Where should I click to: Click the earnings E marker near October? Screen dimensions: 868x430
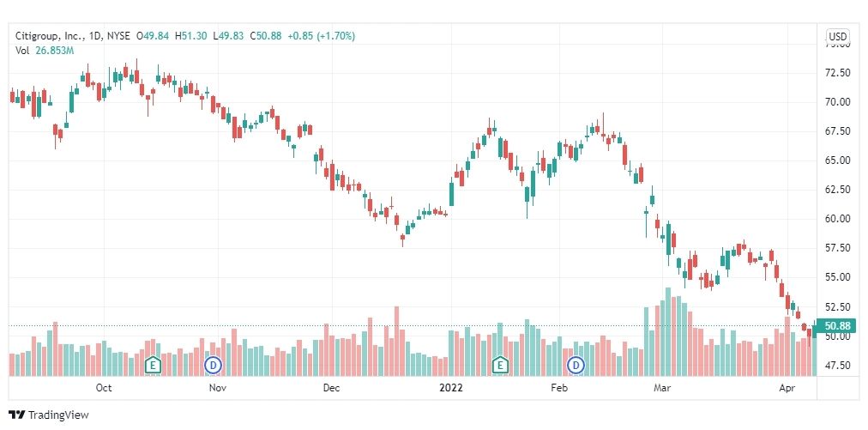point(153,365)
